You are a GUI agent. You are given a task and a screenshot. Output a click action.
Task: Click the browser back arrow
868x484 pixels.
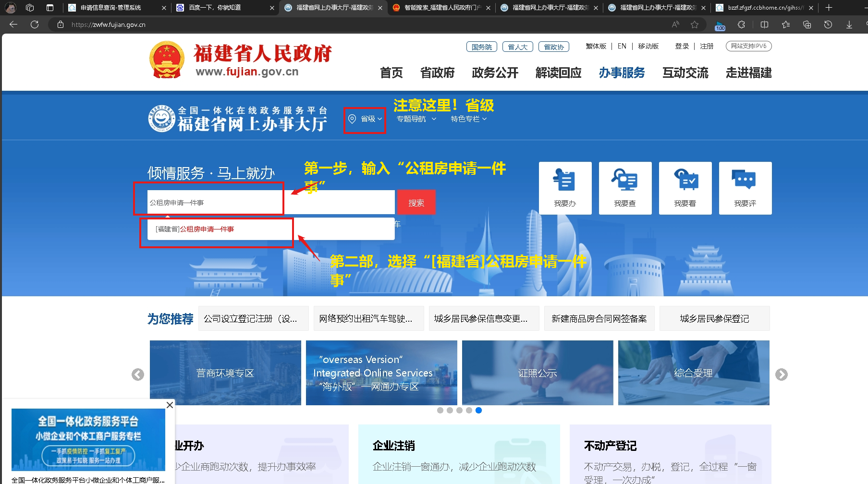(x=13, y=24)
